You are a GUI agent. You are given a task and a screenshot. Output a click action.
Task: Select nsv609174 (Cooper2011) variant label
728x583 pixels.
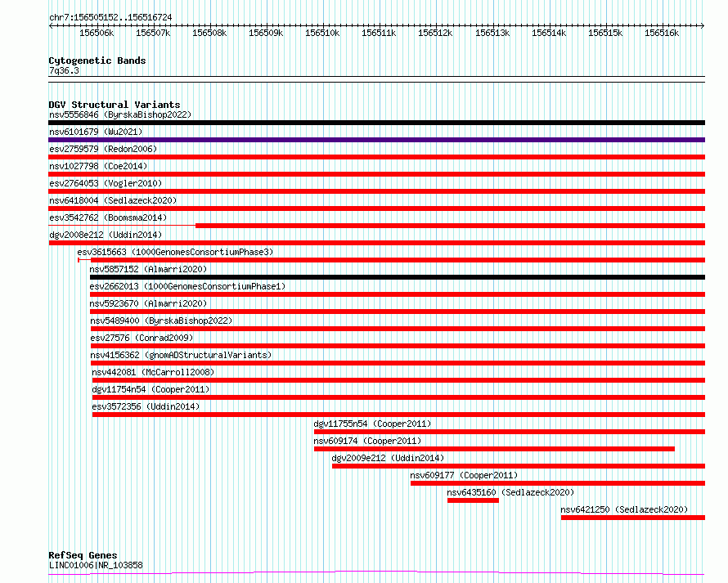(367, 441)
